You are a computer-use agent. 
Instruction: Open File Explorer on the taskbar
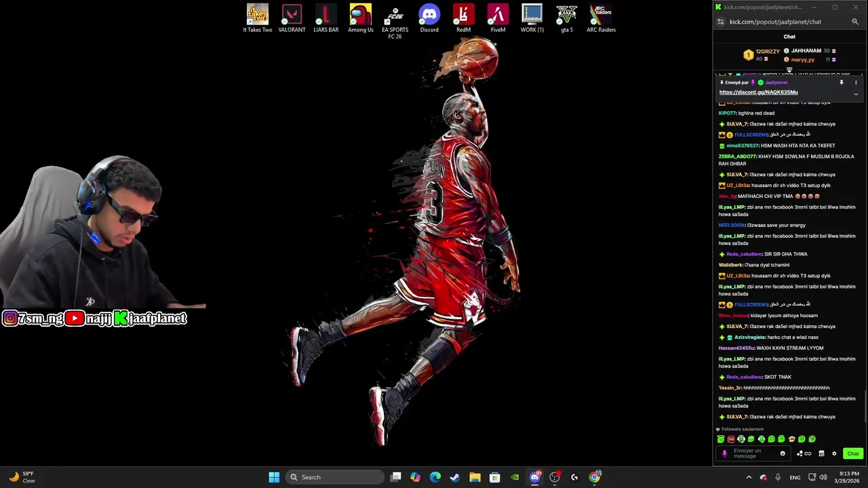pyautogui.click(x=475, y=477)
